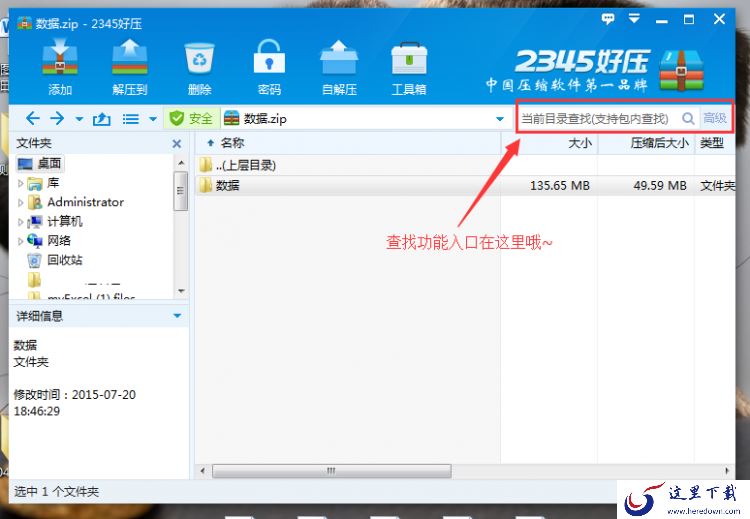This screenshot has width=750, height=519.
Task: Open the 密码 (Password) lock icon
Action: [x=269, y=67]
